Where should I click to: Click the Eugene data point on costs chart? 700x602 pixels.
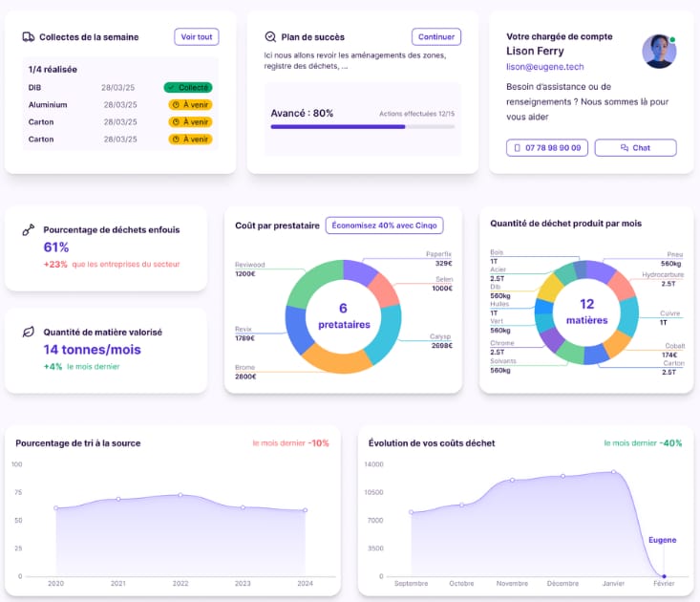coord(664,575)
